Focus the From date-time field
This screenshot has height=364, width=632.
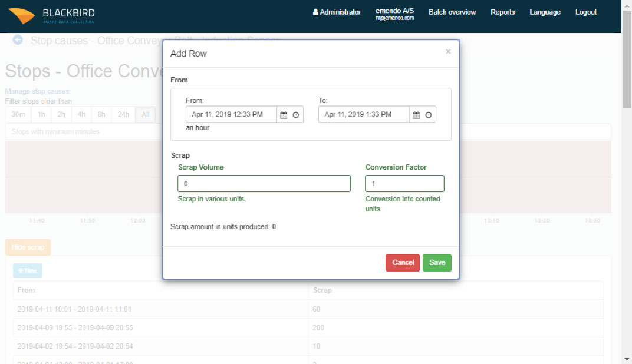[x=231, y=114]
